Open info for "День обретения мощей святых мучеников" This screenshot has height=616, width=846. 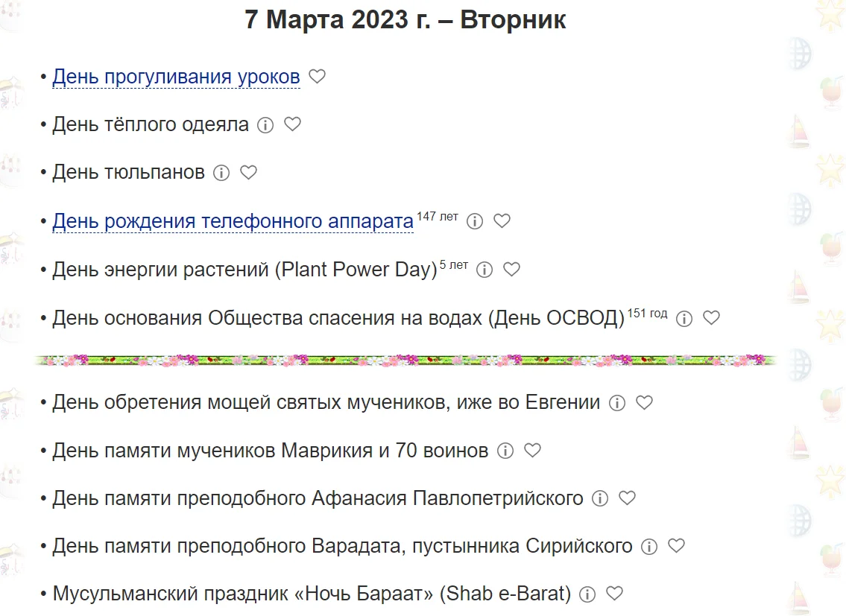tap(619, 402)
